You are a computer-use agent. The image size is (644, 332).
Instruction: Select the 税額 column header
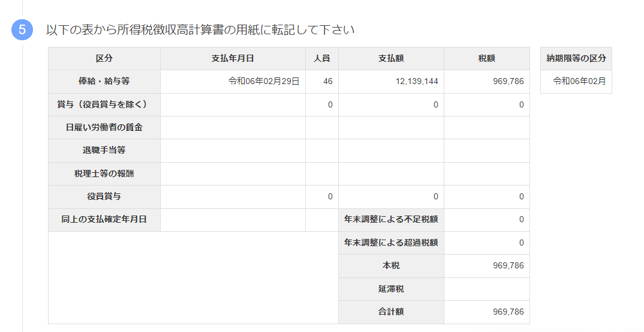point(487,58)
